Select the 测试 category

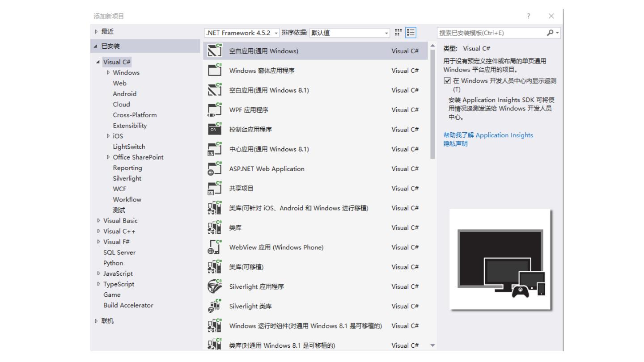[119, 210]
